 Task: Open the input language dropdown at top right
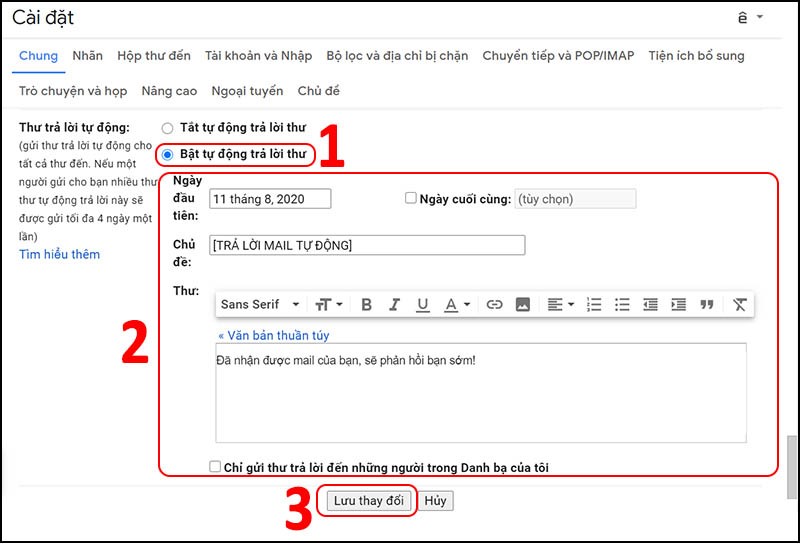[x=750, y=18]
